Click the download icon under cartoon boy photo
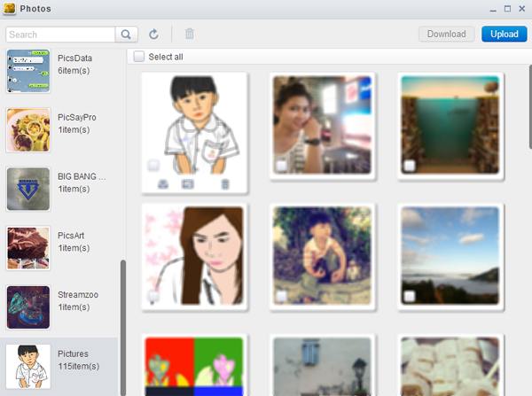Image resolution: width=532 pixels, height=396 pixels. coord(163,184)
